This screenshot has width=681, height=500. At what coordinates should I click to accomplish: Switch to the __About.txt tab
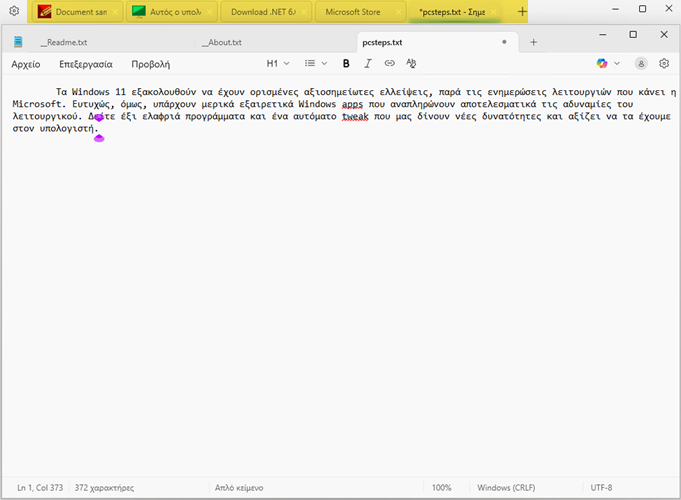click(221, 43)
